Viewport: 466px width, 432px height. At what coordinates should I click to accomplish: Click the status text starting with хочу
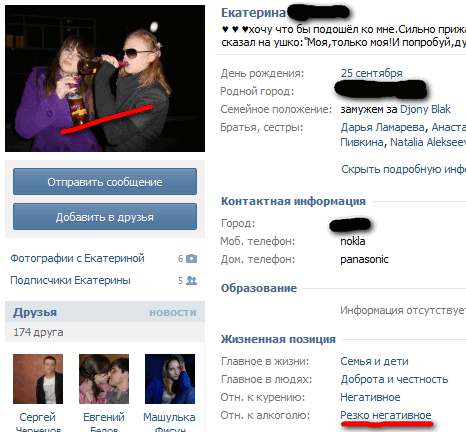point(344,36)
